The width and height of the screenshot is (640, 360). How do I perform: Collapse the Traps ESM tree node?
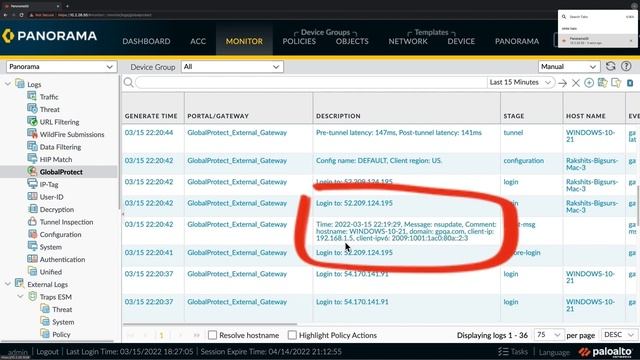(20, 297)
